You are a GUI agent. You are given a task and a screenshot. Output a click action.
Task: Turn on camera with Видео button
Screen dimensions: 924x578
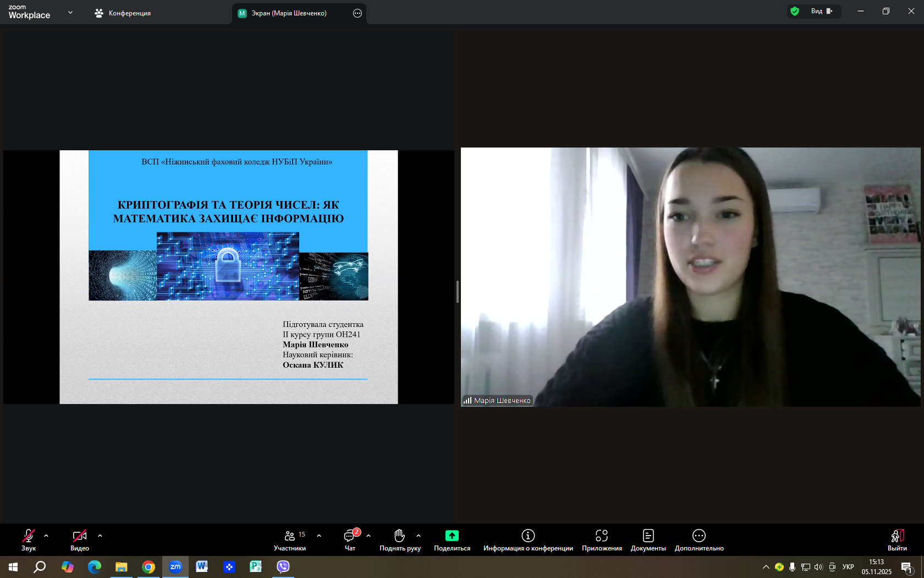tap(80, 539)
